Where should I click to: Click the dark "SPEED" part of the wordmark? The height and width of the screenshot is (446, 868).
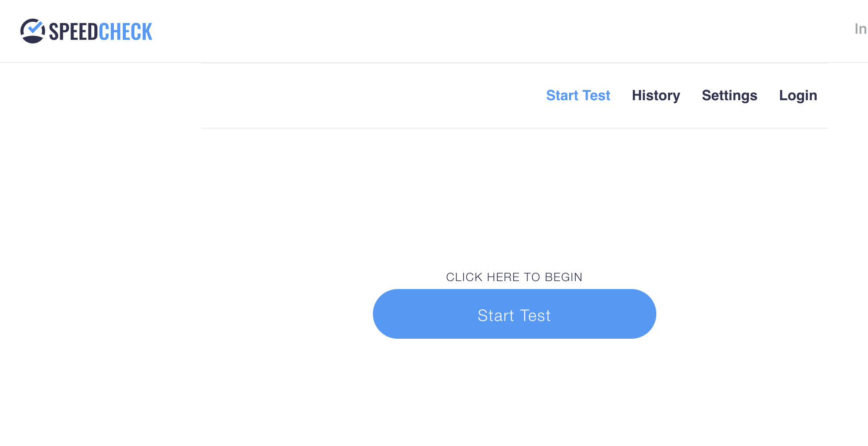[73, 32]
